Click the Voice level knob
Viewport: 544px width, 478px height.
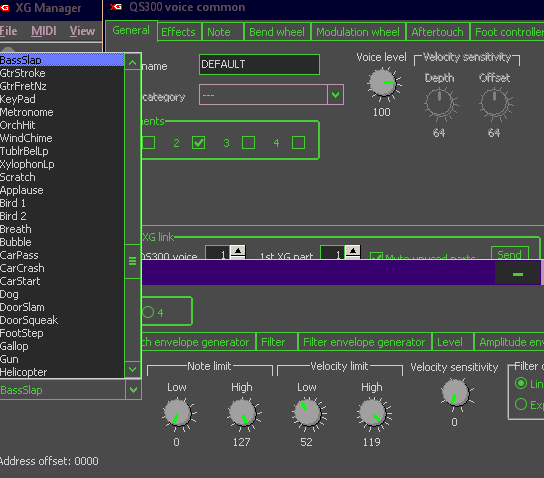(x=383, y=83)
